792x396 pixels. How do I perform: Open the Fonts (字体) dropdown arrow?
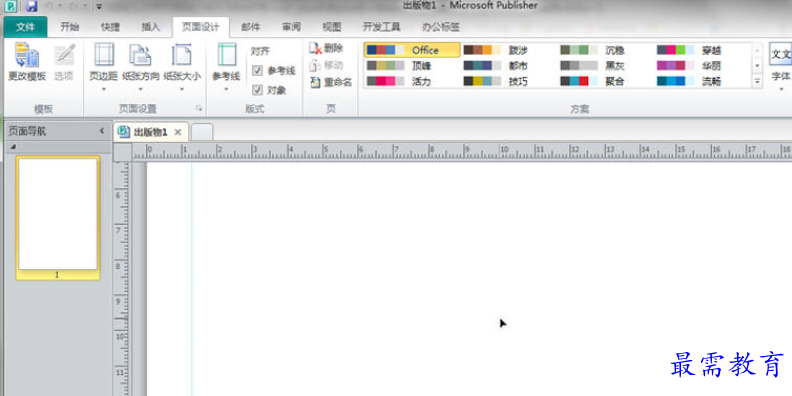point(781,89)
